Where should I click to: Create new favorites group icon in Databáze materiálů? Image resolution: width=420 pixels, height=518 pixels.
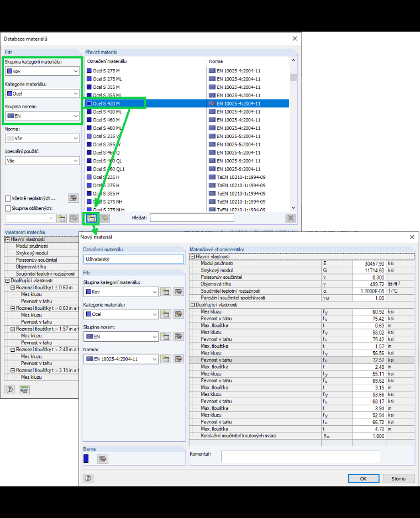tap(61, 218)
